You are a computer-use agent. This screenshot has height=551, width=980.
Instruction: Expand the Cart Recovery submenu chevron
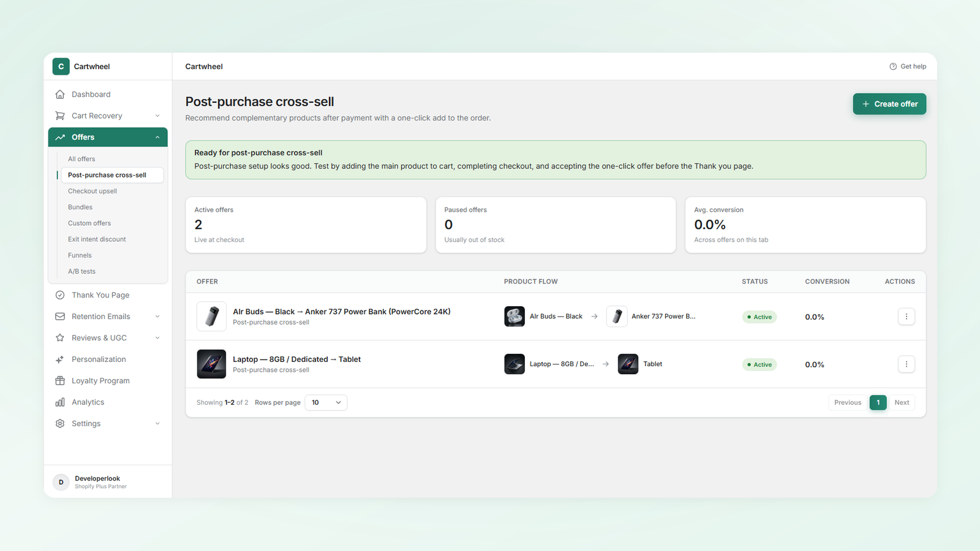pos(157,116)
